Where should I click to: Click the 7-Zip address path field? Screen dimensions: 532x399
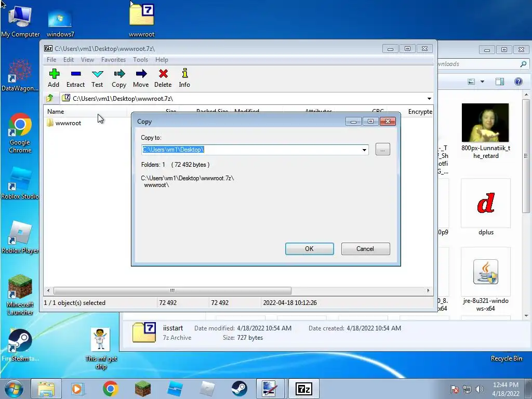pyautogui.click(x=243, y=98)
